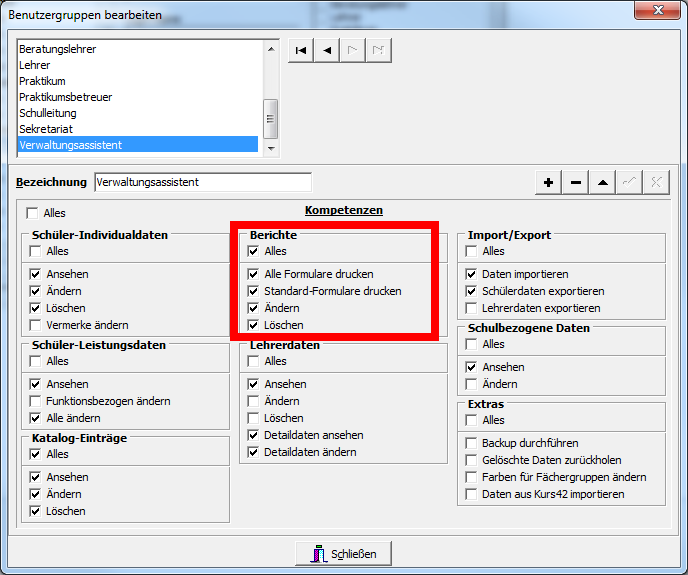Screen dimensions: 688x575
Task: Click into the Bezeichnung text field
Action: click(203, 182)
